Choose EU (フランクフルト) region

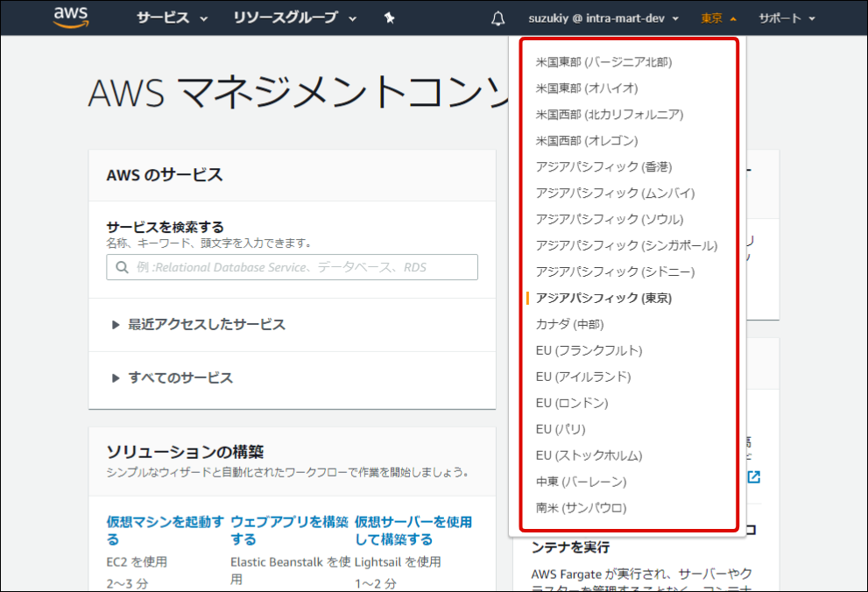click(589, 351)
